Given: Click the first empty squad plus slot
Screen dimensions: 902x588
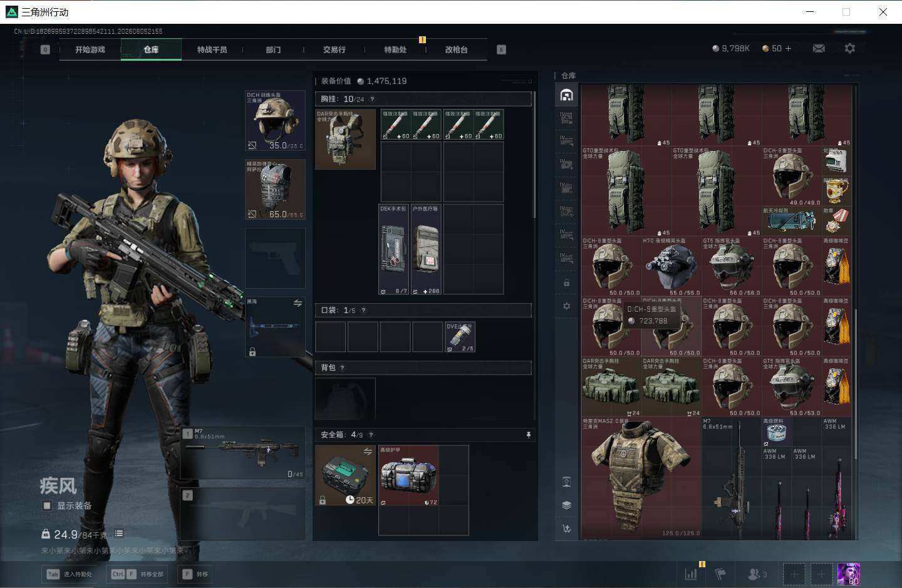Looking at the screenshot, I should (x=794, y=574).
